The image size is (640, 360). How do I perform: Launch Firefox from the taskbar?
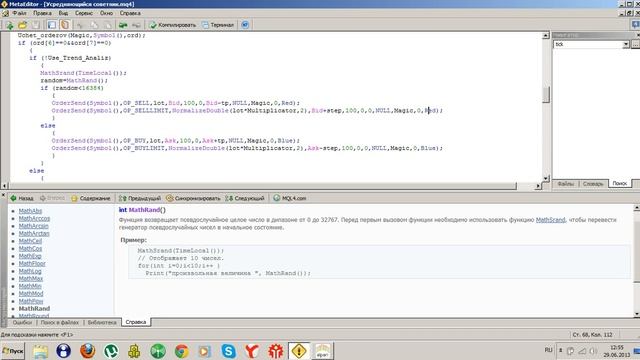pos(87,351)
